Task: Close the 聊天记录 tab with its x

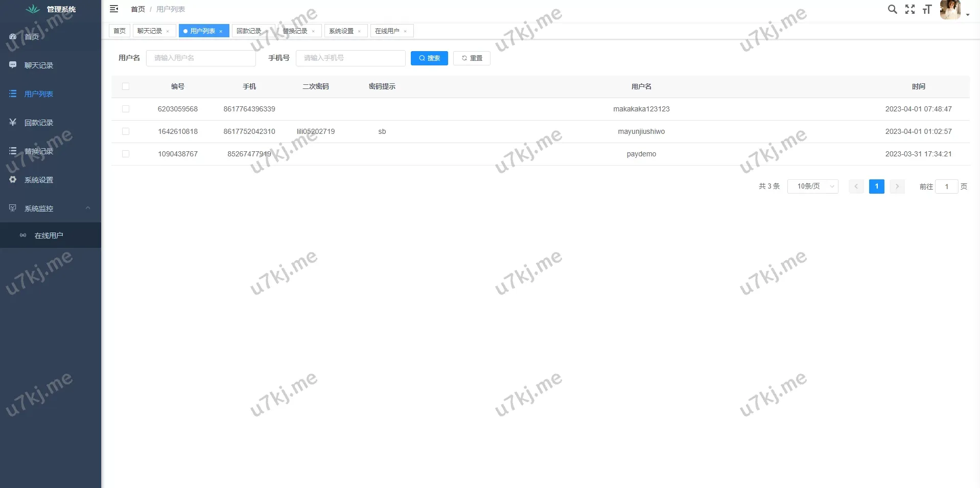Action: [168, 31]
